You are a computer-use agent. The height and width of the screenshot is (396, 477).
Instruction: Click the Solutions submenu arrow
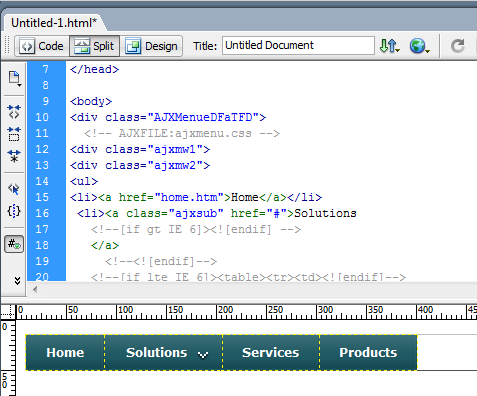(x=203, y=355)
